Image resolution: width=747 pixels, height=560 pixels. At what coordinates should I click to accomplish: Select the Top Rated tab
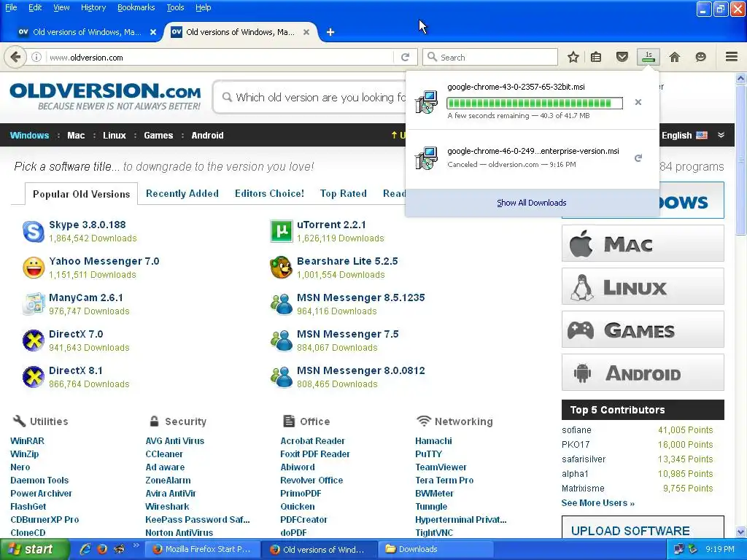(x=343, y=193)
